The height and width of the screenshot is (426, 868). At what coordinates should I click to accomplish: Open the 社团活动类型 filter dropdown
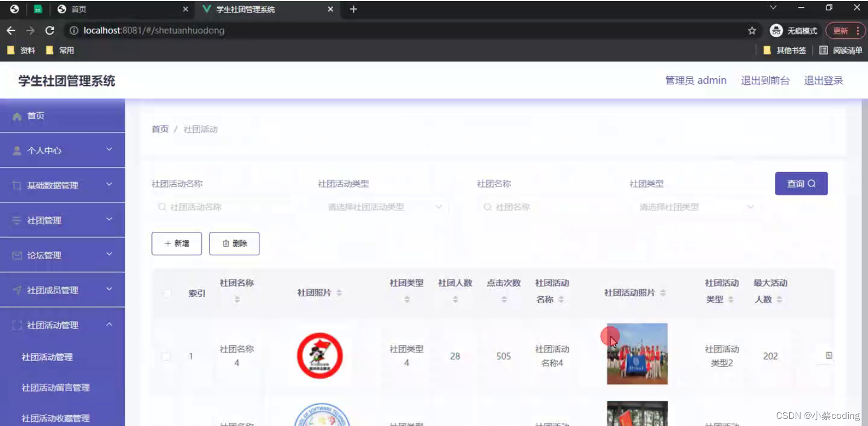383,207
